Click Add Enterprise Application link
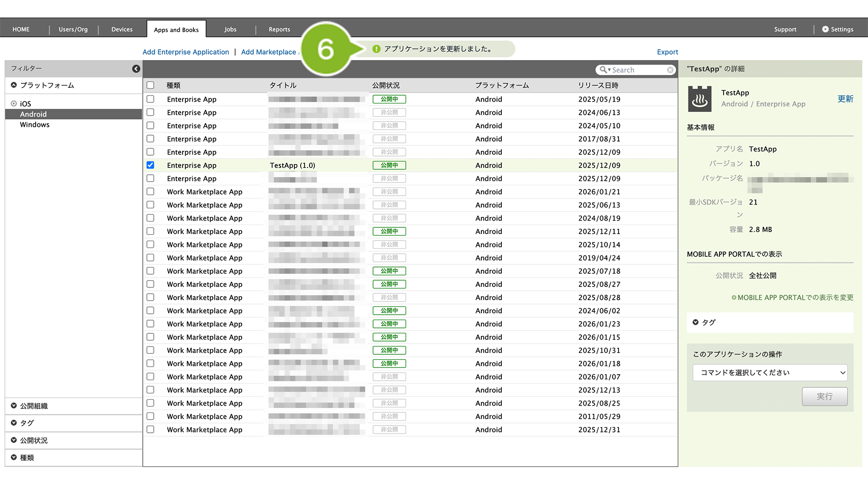 [186, 52]
